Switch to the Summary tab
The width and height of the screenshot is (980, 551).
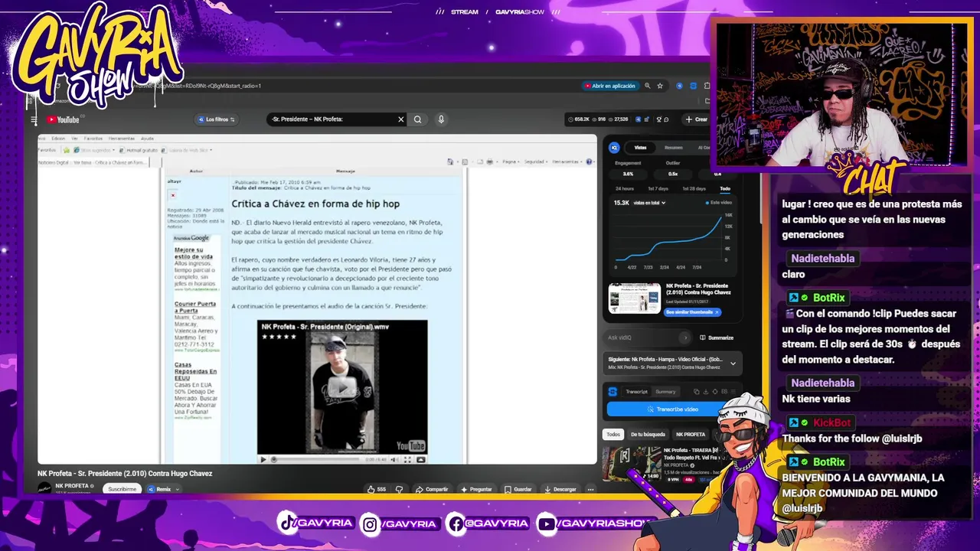pos(665,392)
